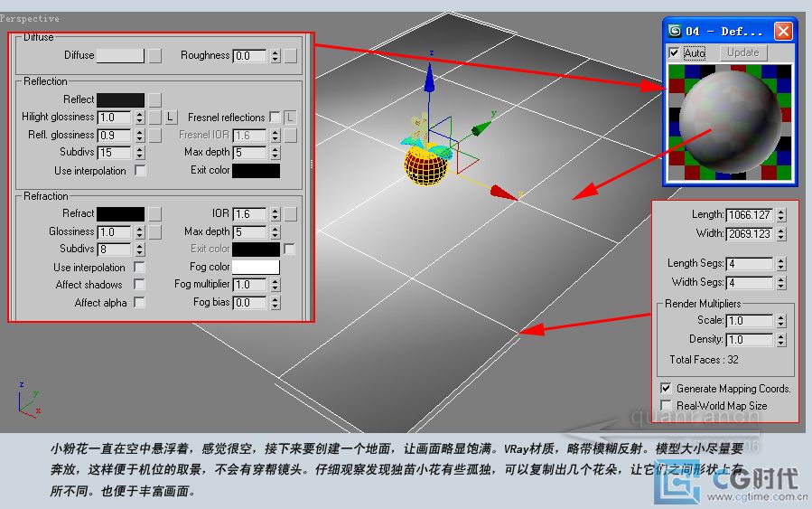812x509 pixels.
Task: Uncheck Auto in material preview window
Action: [x=674, y=52]
